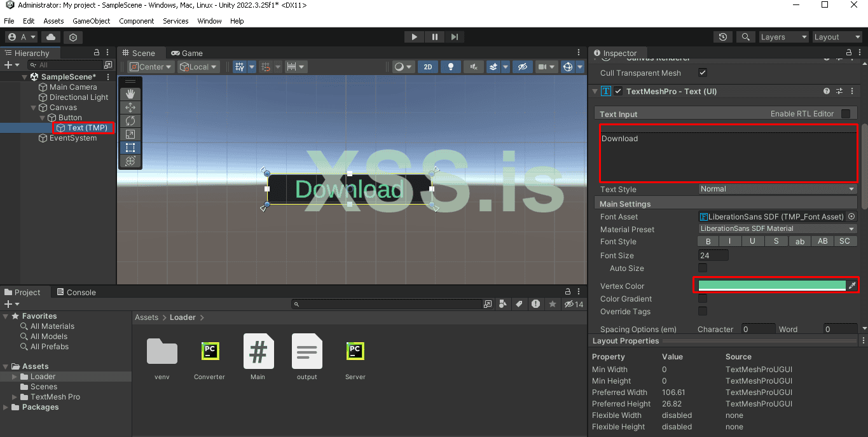Apply Underline with the U button
Viewport: 868px width, 437px height.
[x=753, y=241]
